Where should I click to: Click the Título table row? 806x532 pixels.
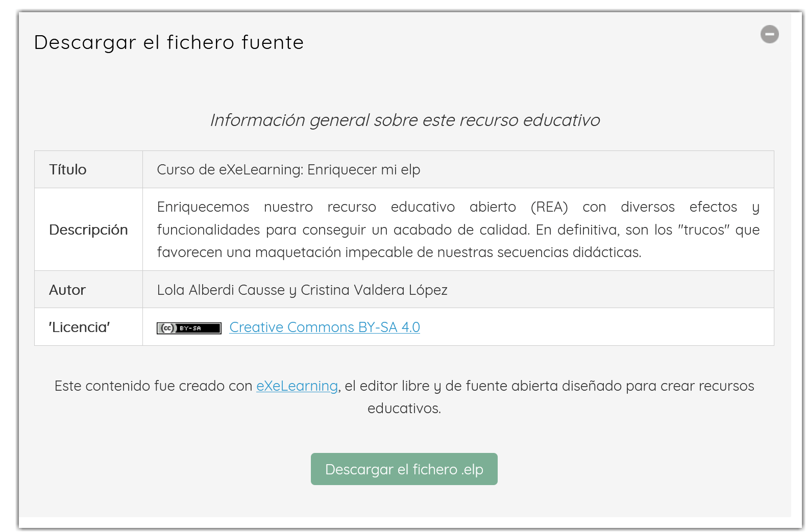tap(68, 169)
